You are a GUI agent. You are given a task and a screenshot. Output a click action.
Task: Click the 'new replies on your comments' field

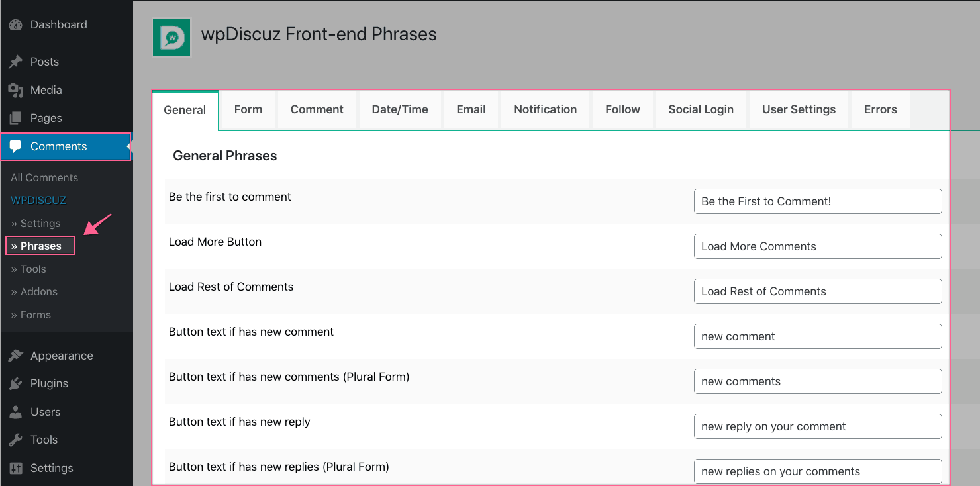pos(818,471)
